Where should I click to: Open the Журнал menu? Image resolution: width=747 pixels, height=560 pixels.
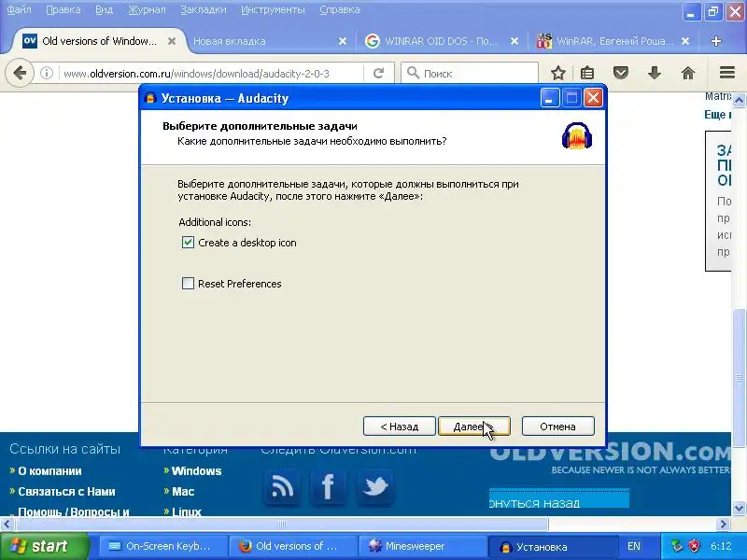147,9
